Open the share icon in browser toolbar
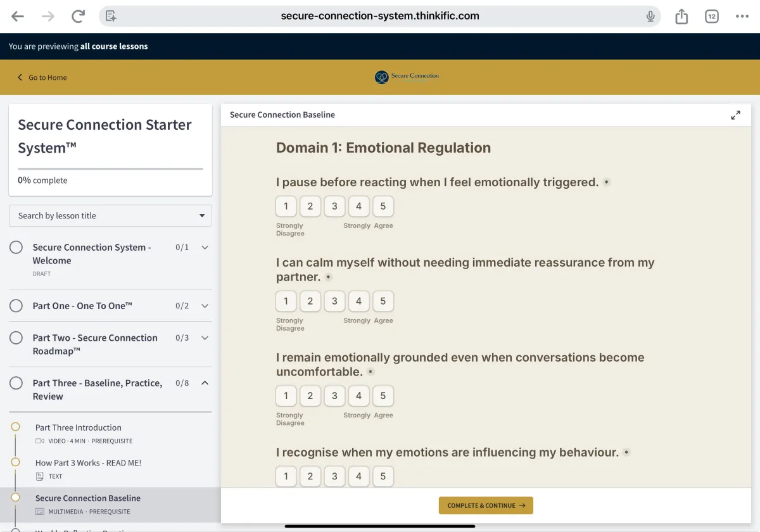The image size is (760, 532). tap(681, 16)
